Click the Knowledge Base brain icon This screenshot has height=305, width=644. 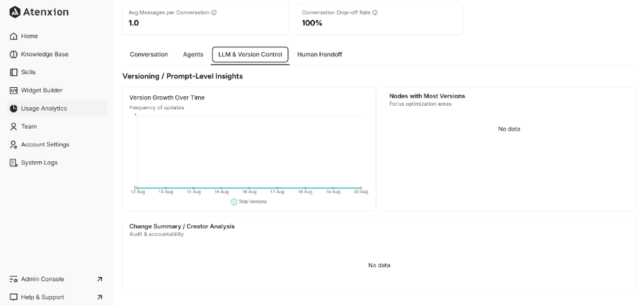click(14, 54)
